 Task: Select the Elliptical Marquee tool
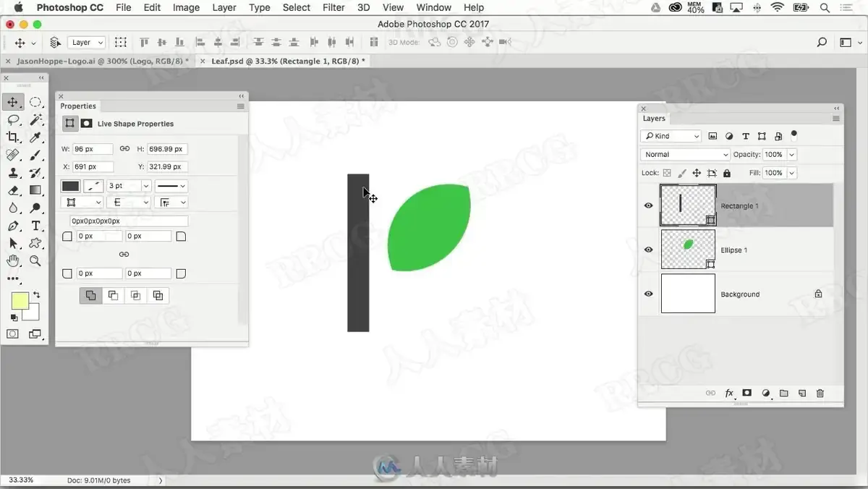coord(35,102)
